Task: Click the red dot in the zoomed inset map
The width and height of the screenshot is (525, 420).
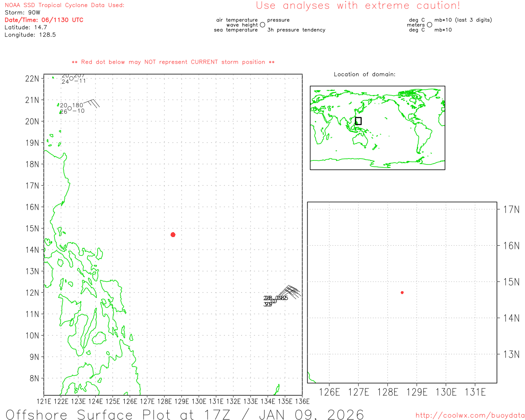Action: [x=402, y=292]
